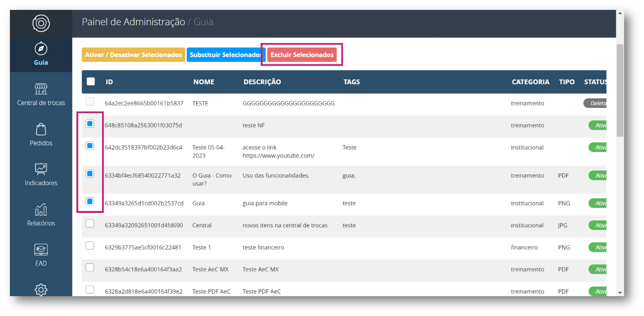
Task: Click name Teste PDF AeC
Action: pos(212,291)
